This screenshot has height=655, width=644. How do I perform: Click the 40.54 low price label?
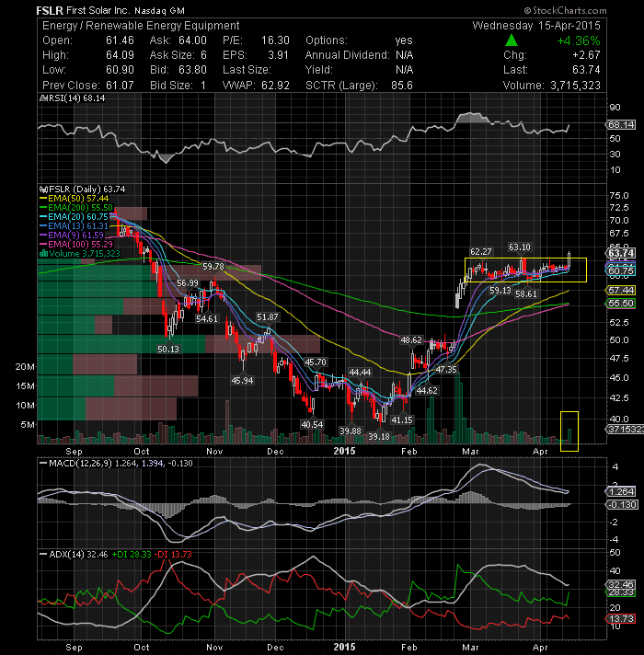coord(312,424)
